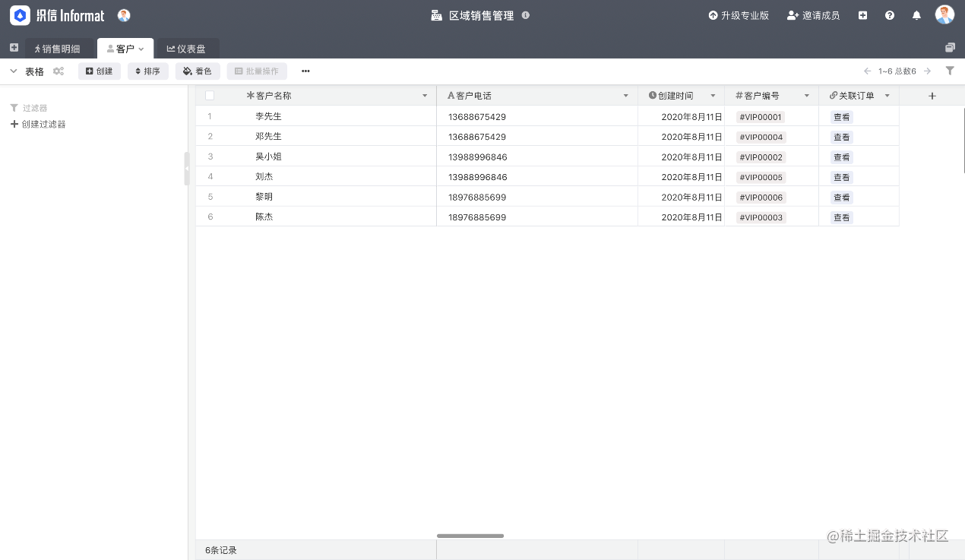Collapse the sidebar with the handle
This screenshot has height=560, width=965.
[x=186, y=169]
